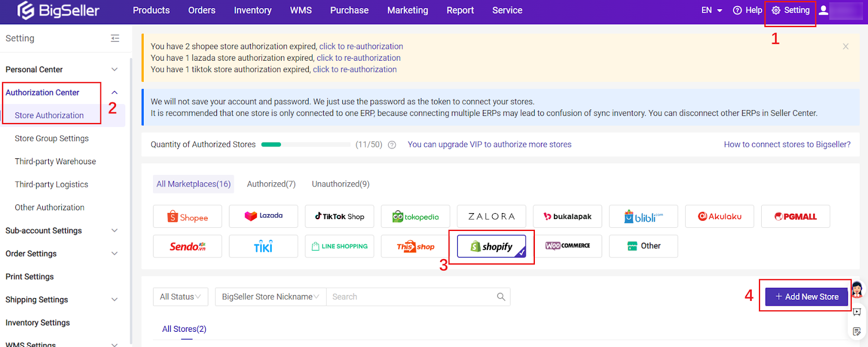Open Store Authorization page

pyautogui.click(x=49, y=115)
